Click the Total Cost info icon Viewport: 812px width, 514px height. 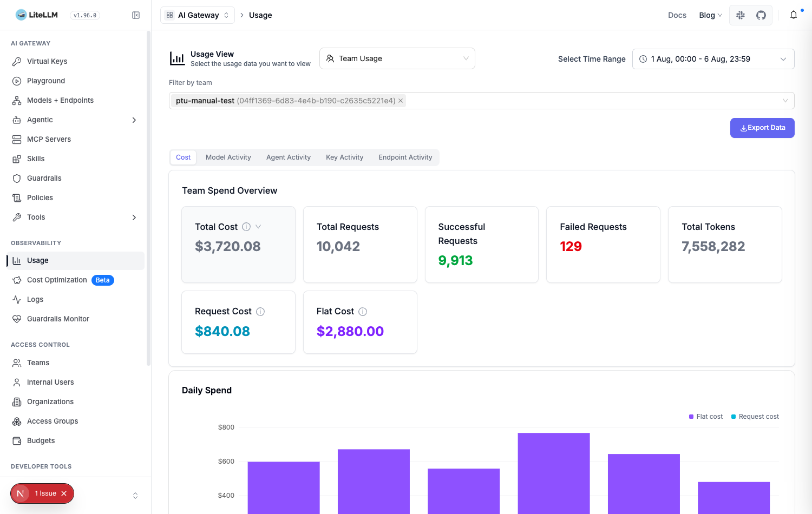(x=246, y=227)
